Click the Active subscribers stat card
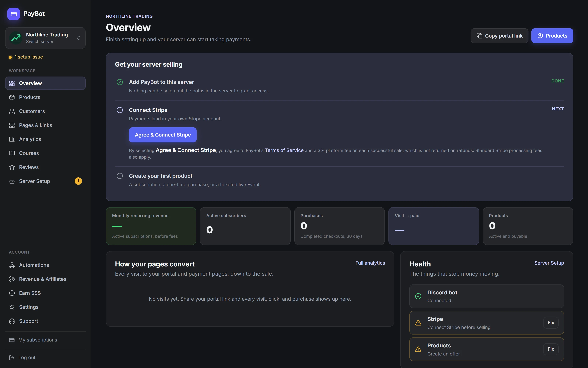Viewport: 588px width, 368px height. (245, 226)
